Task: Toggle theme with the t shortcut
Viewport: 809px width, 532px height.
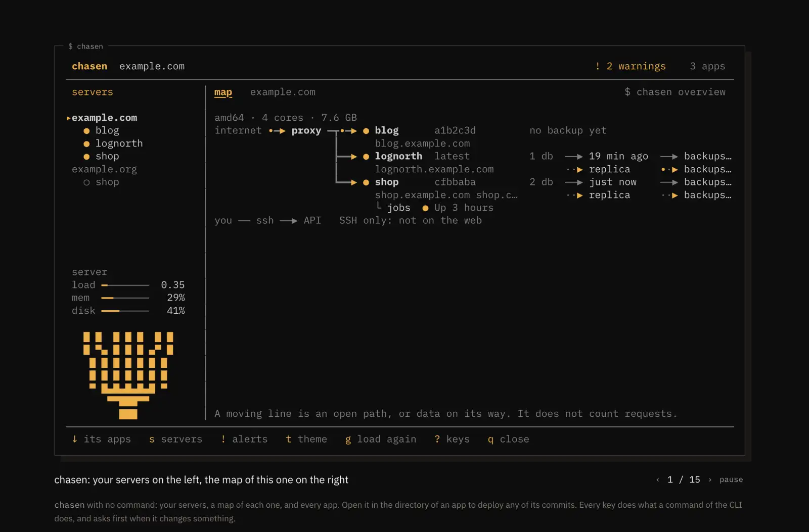Action: pos(306,439)
